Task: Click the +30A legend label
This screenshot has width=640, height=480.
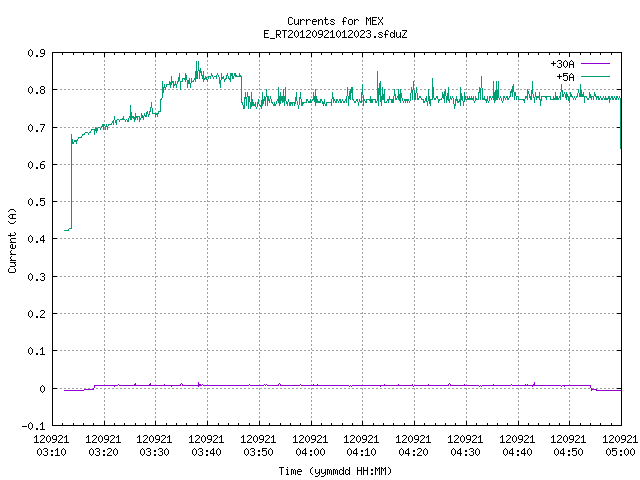Action: click(562, 64)
